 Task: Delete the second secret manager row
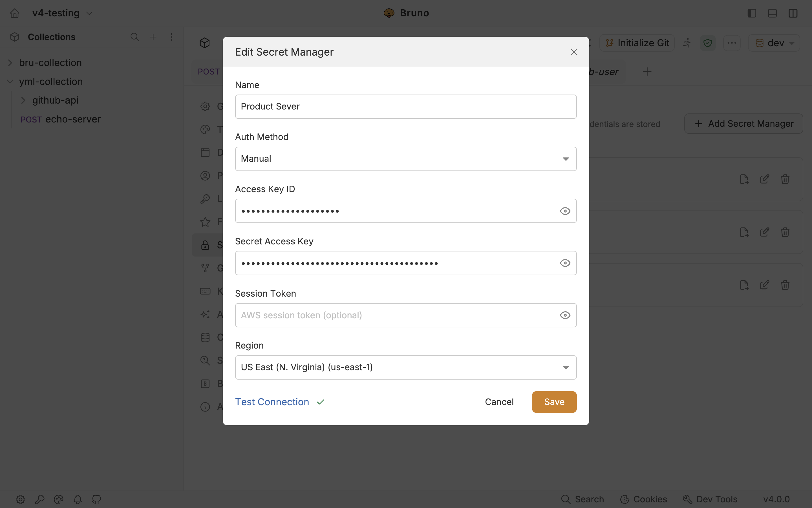point(785,232)
